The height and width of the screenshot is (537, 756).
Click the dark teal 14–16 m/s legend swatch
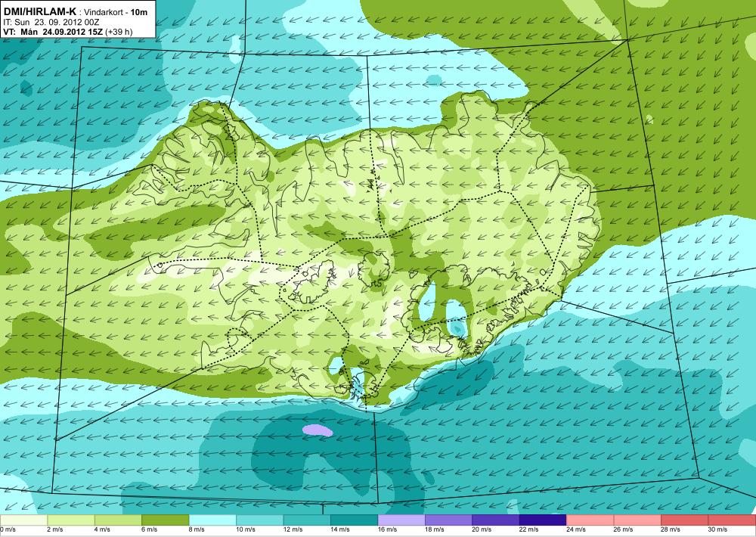tap(355, 520)
